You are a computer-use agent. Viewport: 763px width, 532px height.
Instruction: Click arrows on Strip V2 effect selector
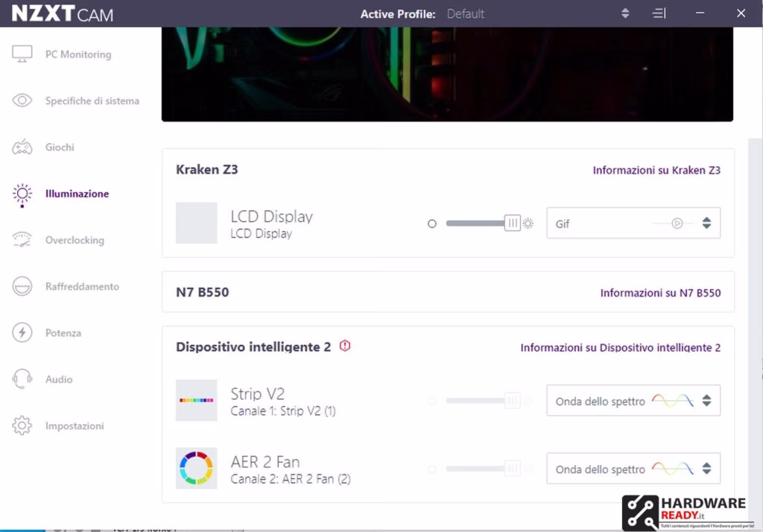(x=706, y=400)
